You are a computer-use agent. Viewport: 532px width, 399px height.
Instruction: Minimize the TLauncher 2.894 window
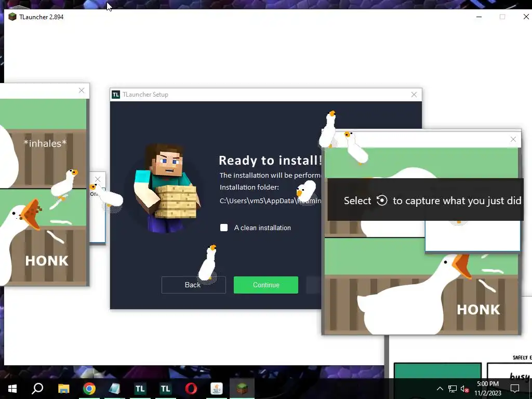pyautogui.click(x=478, y=17)
